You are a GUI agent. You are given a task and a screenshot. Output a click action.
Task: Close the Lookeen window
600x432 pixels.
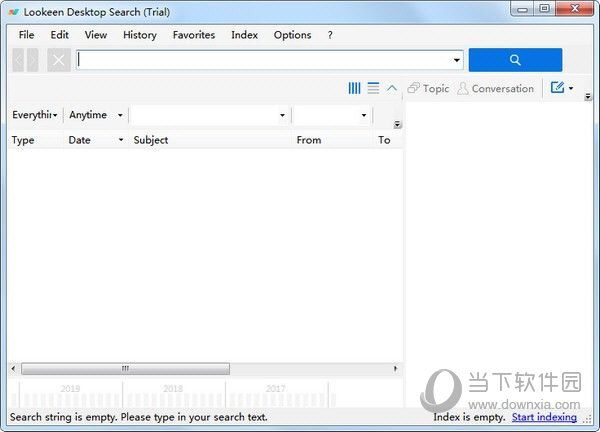click(x=574, y=8)
